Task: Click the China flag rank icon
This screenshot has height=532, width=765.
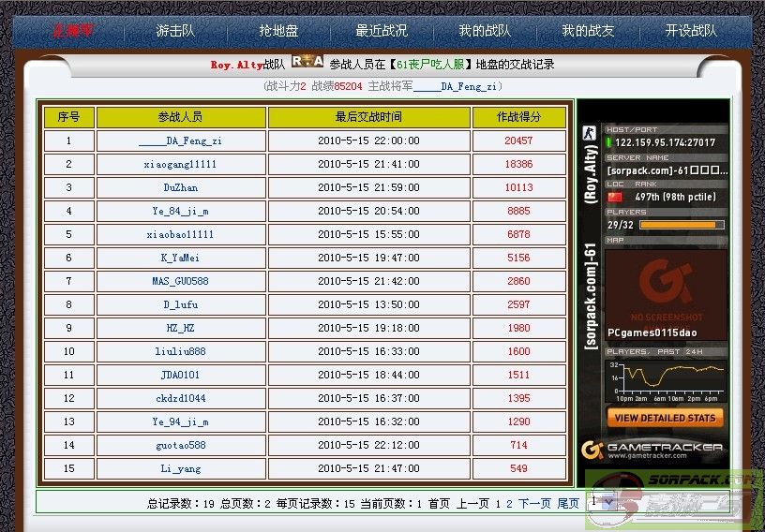Action: click(615, 198)
